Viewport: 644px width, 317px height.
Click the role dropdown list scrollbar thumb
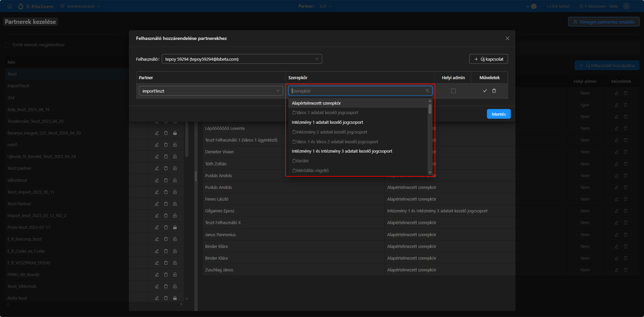(x=430, y=109)
